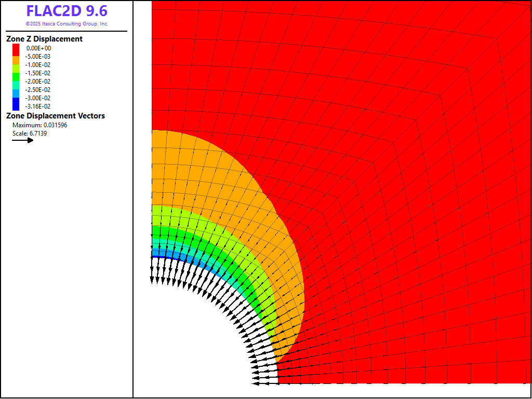Click the FLAC2D 9.6 title text
The height and width of the screenshot is (399, 532).
(x=66, y=11)
